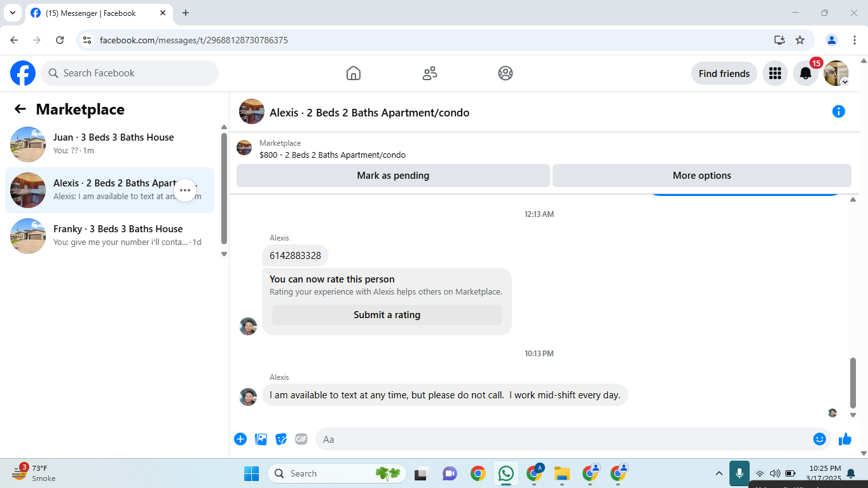This screenshot has width=868, height=488.
Task: Open the Franky 3 Beds 3 Baths House conversation
Action: [109, 236]
